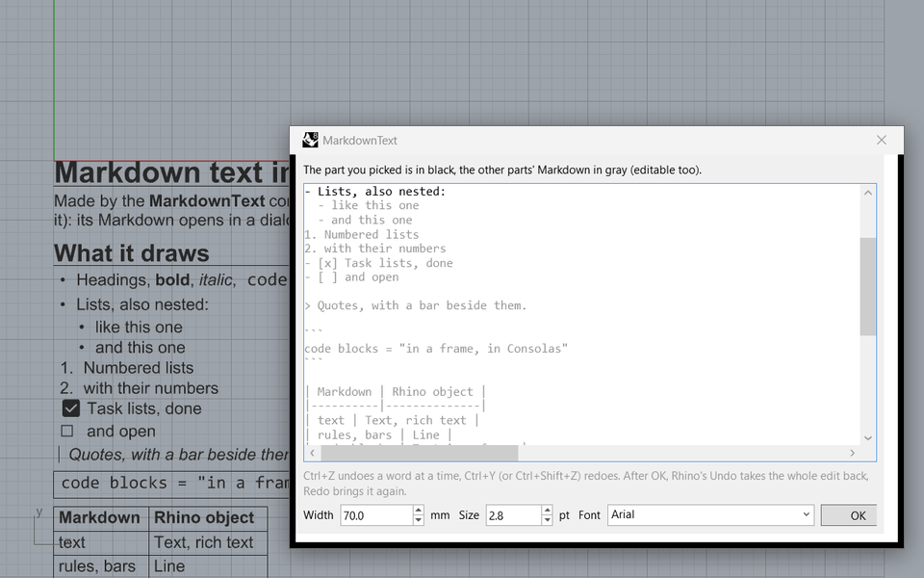Image resolution: width=924 pixels, height=578 pixels.
Task: Decrease the Size value with down arrow
Action: click(x=547, y=520)
